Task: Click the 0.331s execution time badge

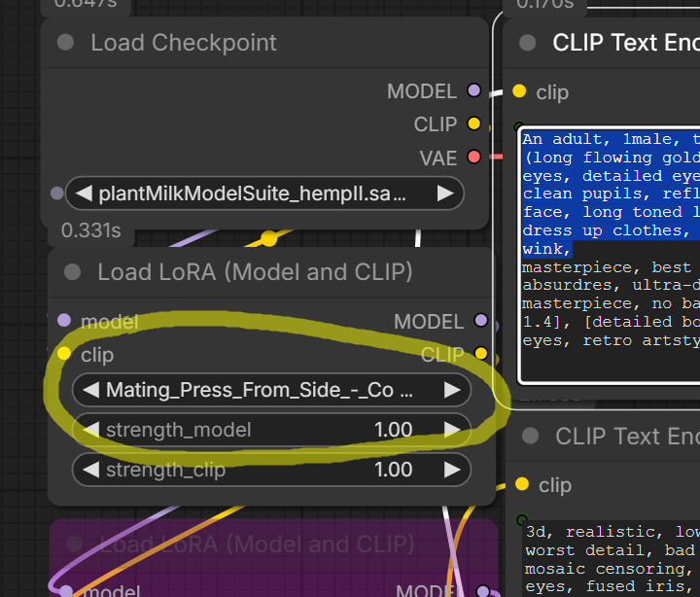Action: 91,230
